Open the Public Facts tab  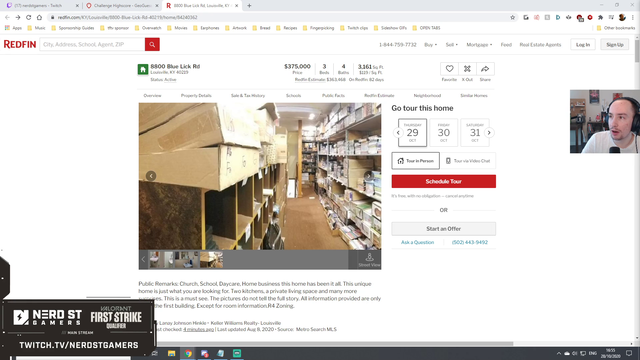[x=333, y=96]
